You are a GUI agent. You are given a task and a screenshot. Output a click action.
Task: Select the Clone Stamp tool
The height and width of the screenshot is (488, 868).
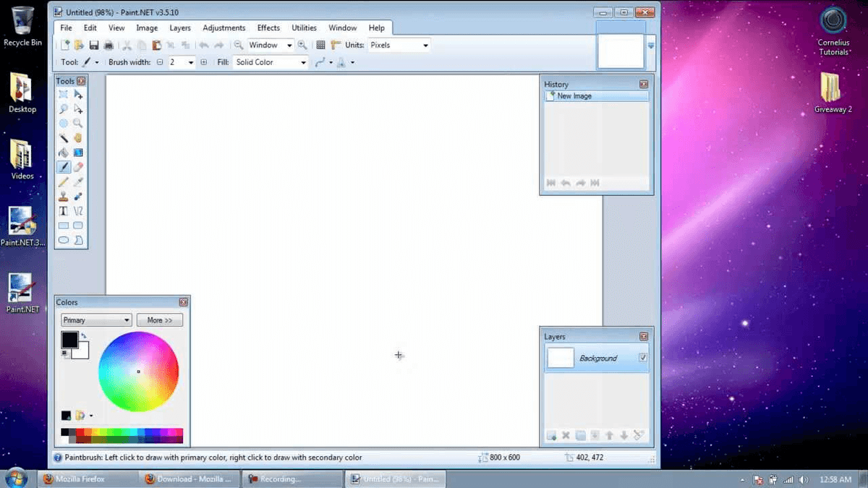click(64, 197)
